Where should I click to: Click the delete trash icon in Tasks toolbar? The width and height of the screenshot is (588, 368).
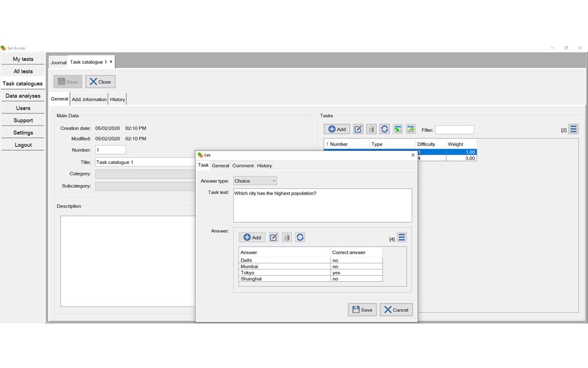pos(371,129)
